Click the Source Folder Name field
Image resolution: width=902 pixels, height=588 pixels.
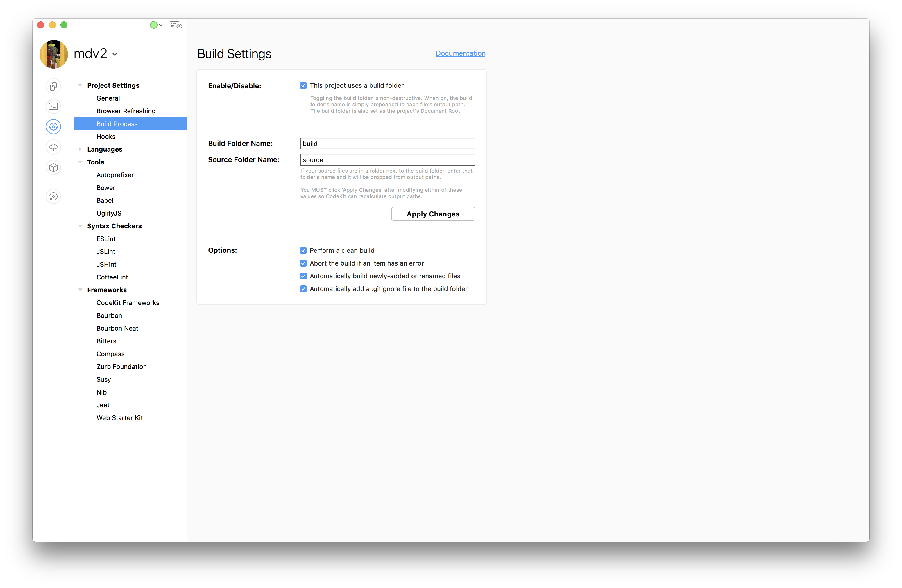(388, 160)
